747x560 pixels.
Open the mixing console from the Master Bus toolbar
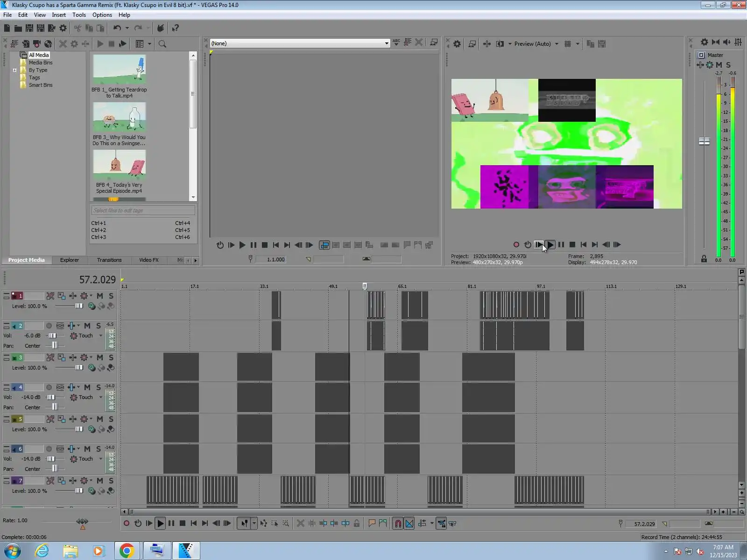[738, 42]
